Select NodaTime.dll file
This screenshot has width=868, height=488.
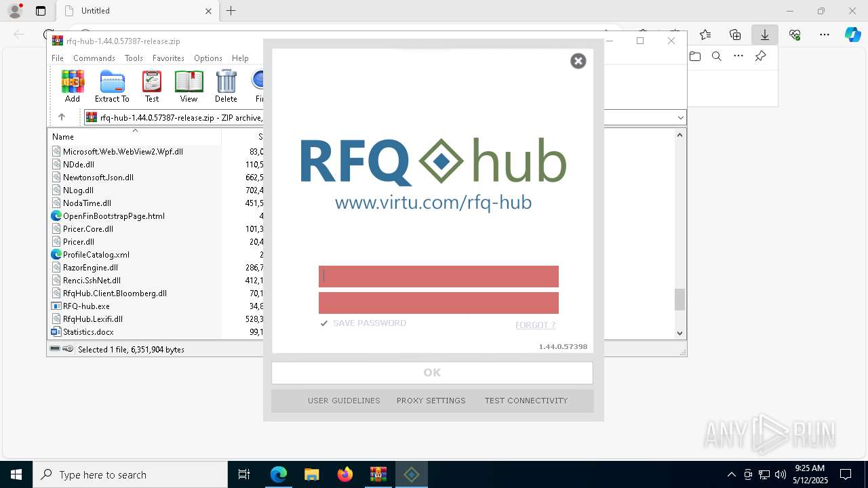[87, 203]
